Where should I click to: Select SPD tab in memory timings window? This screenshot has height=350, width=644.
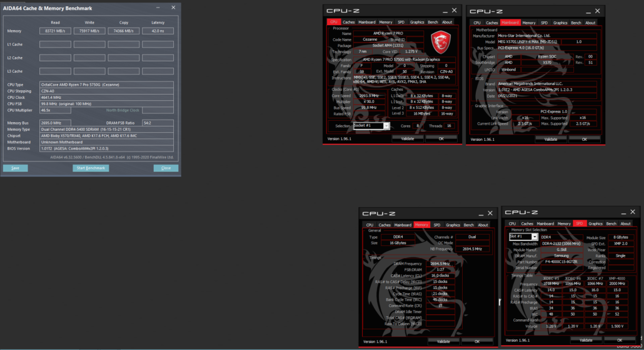(x=437, y=225)
